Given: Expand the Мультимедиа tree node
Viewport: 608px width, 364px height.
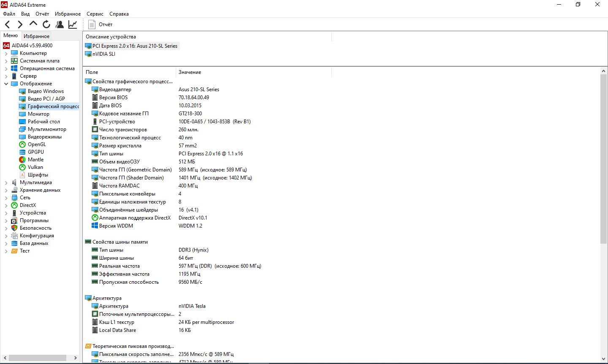Looking at the screenshot, I should 6,183.
